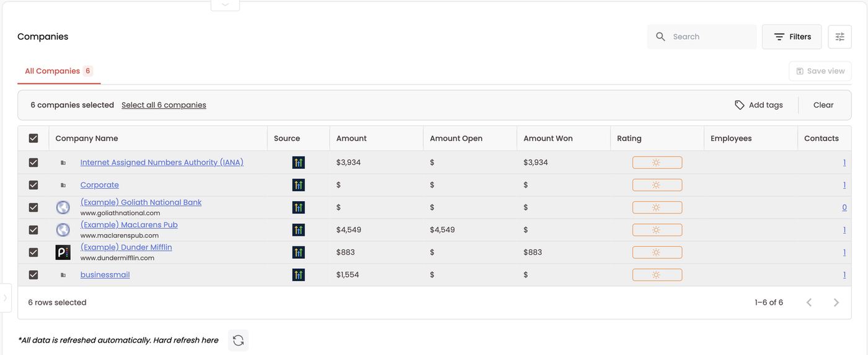
Task: Open the Filters panel
Action: pyautogui.click(x=792, y=37)
